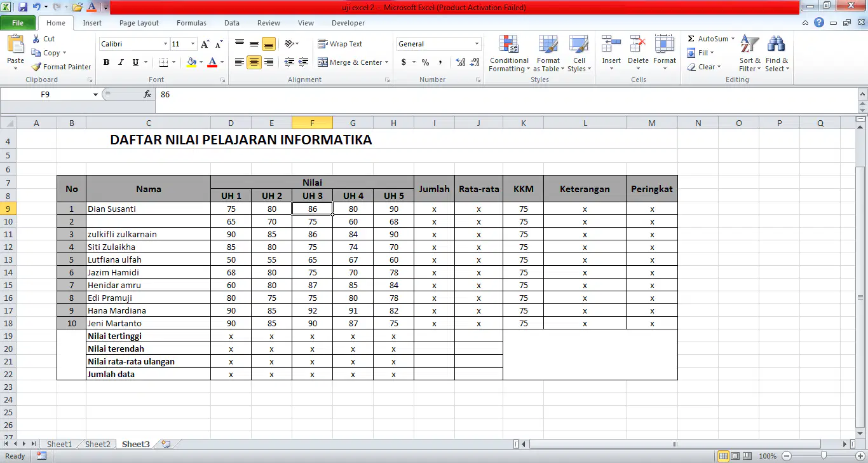This screenshot has height=463, width=868.
Task: Open Sort & Filter options
Action: [750, 55]
